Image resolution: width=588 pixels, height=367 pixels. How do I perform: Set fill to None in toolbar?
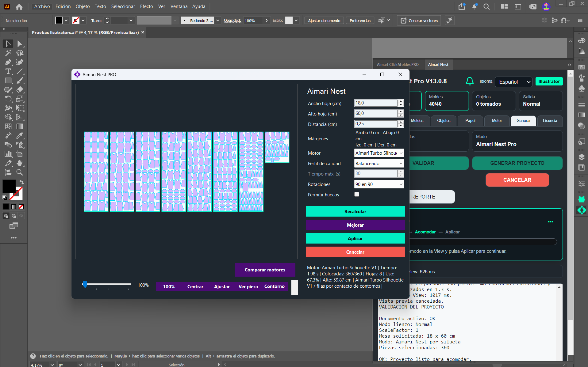click(21, 207)
